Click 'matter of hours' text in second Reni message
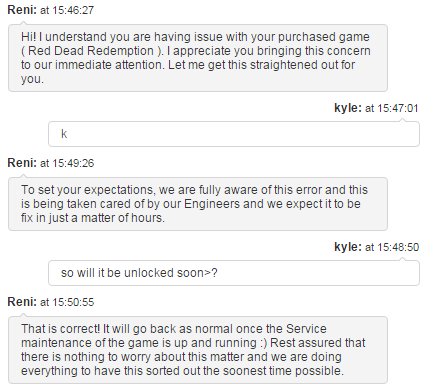Screen dimensions: 442x388 tap(122, 218)
